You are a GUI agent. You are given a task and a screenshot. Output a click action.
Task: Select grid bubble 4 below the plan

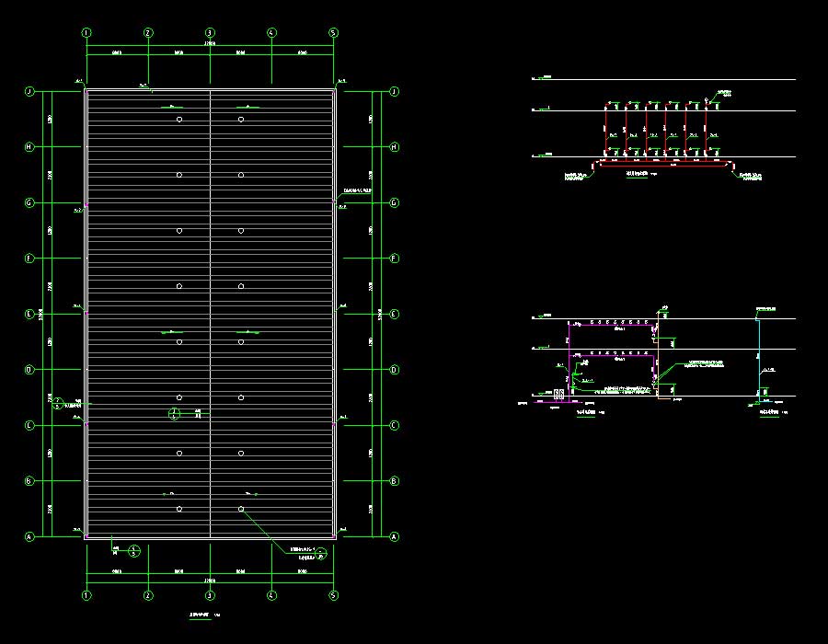tap(271, 595)
